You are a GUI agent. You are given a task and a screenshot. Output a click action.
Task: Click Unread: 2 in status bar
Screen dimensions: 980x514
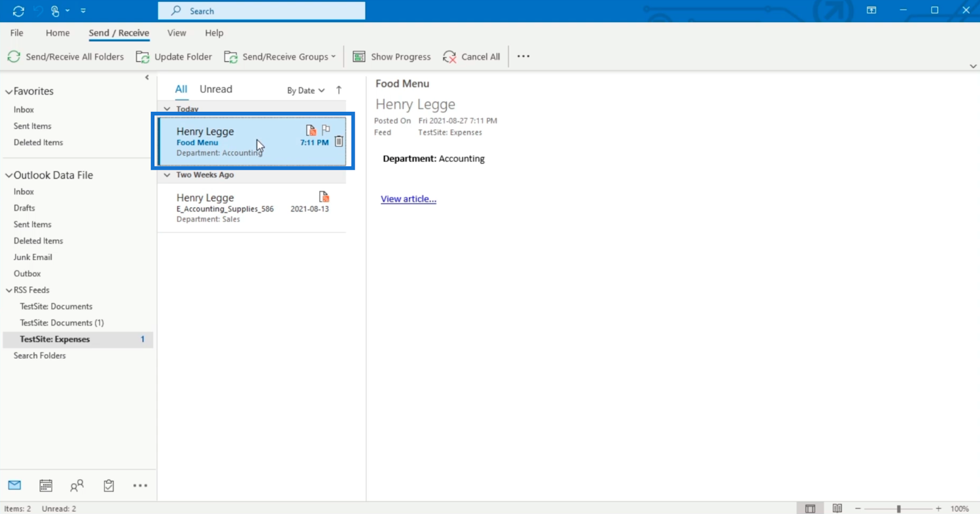(59, 508)
